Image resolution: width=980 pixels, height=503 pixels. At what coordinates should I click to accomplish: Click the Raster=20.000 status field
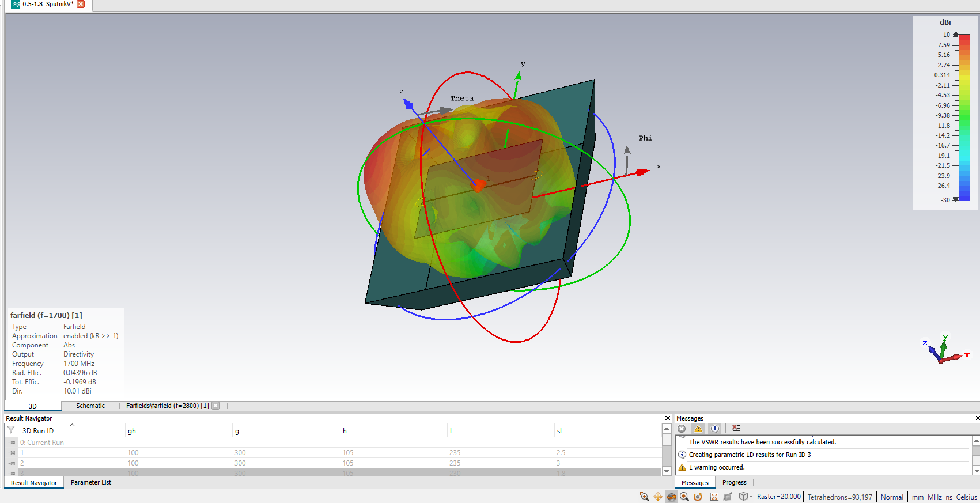point(778,497)
